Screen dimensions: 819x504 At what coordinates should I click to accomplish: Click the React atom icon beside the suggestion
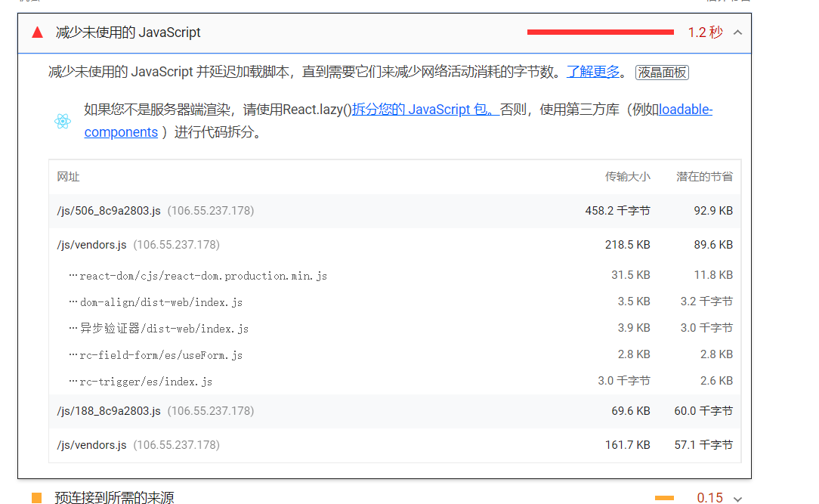click(x=63, y=119)
